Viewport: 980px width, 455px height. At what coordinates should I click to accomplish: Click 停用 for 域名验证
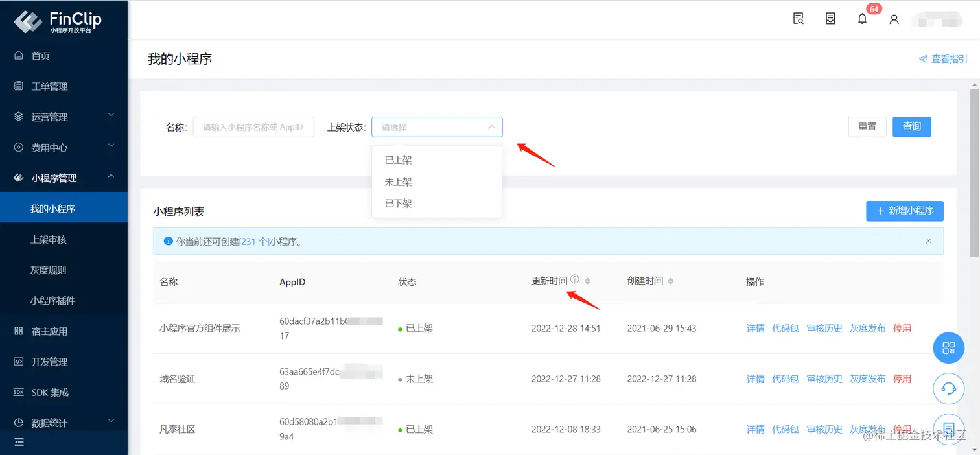[x=902, y=379]
